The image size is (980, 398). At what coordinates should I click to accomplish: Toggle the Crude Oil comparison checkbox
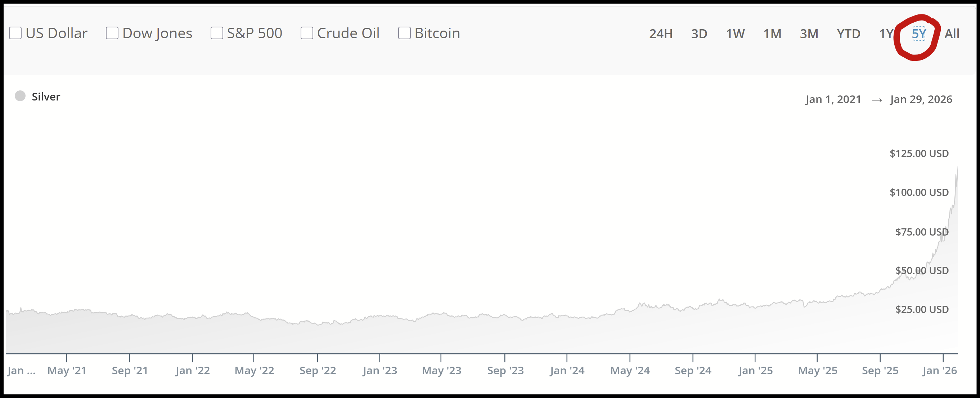(x=307, y=33)
